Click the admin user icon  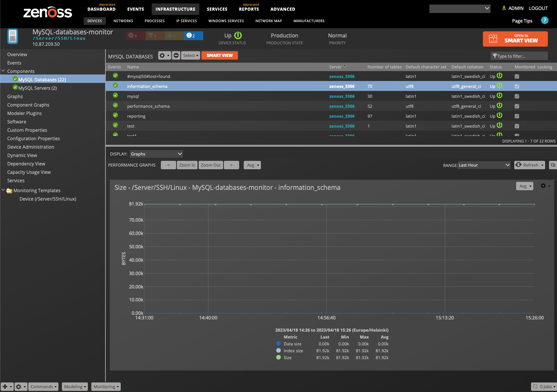click(x=504, y=8)
